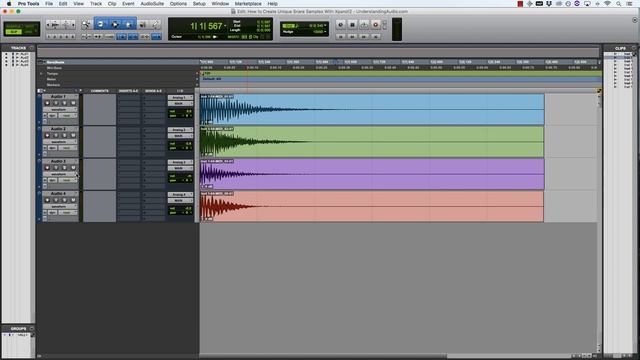Click the Audio 1 volume field

point(181,111)
